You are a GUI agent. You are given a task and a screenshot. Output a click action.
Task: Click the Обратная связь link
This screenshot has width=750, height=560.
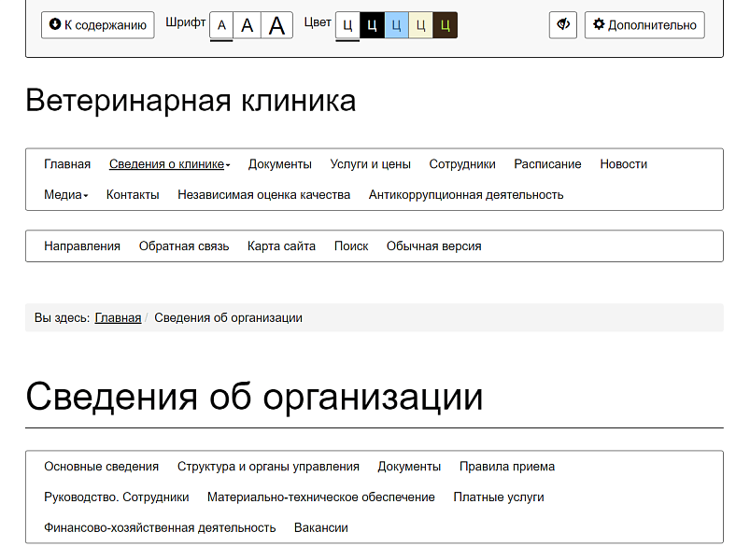coord(184,245)
